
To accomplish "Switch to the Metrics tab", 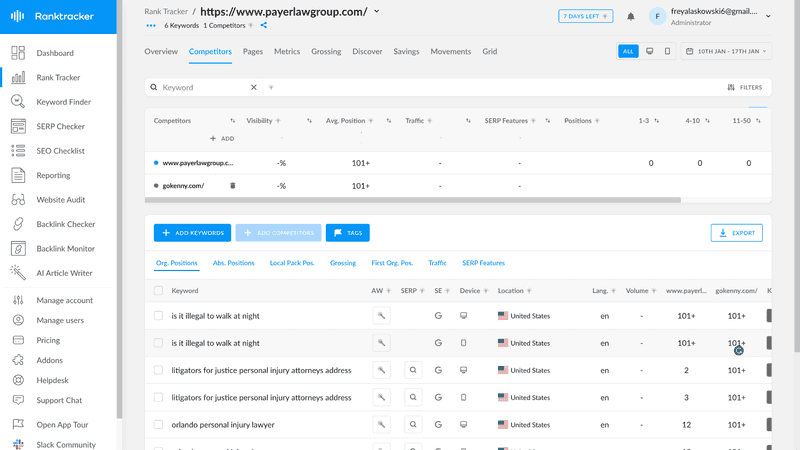I will (x=287, y=52).
